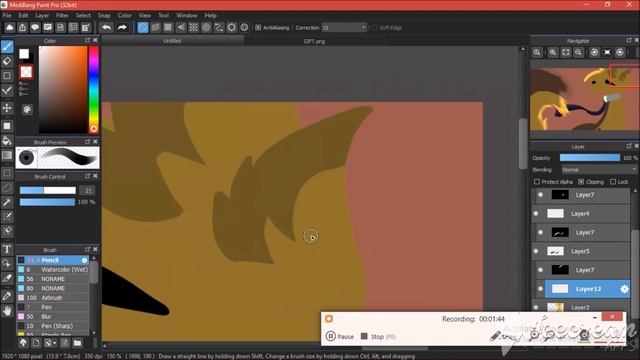The height and width of the screenshot is (360, 640).
Task: Click the Pencil brush settings gear
Action: click(84, 260)
